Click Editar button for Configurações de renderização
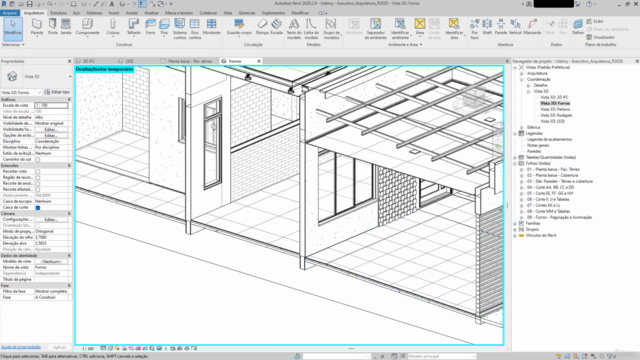The height and width of the screenshot is (360, 640). [51, 220]
